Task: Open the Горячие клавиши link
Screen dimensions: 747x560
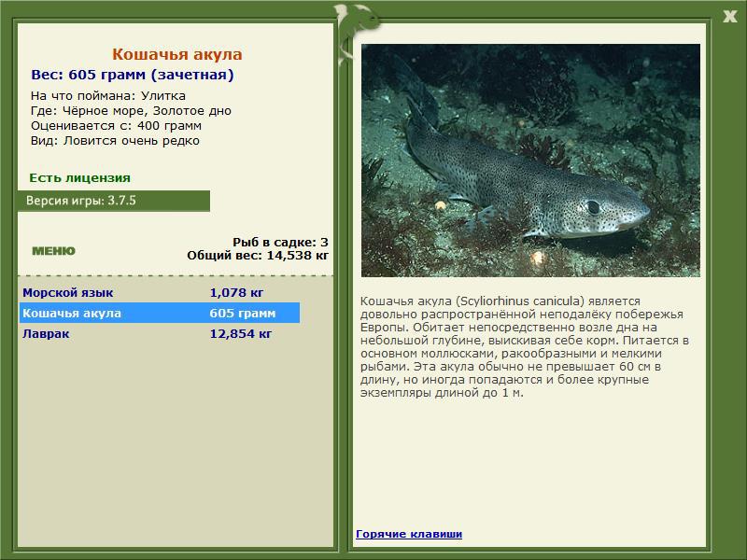Action: coord(409,534)
